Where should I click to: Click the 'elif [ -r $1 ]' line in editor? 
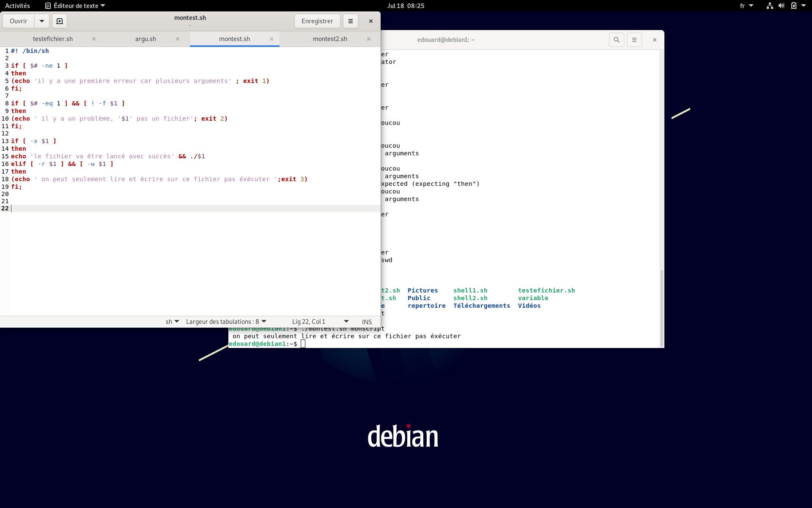tap(62, 164)
